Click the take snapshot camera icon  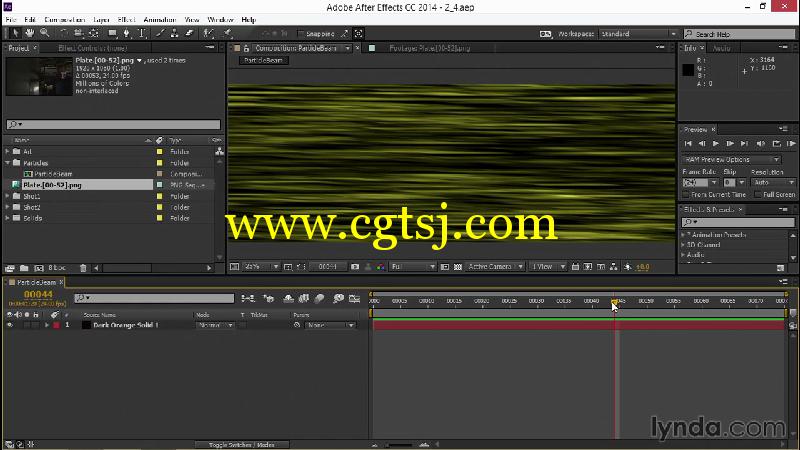[355, 267]
